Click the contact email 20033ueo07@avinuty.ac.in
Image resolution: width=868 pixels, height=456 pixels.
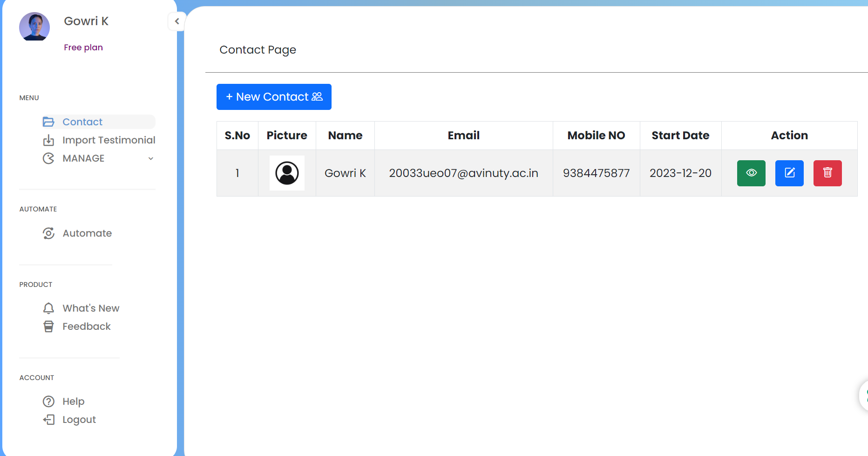[x=464, y=173]
